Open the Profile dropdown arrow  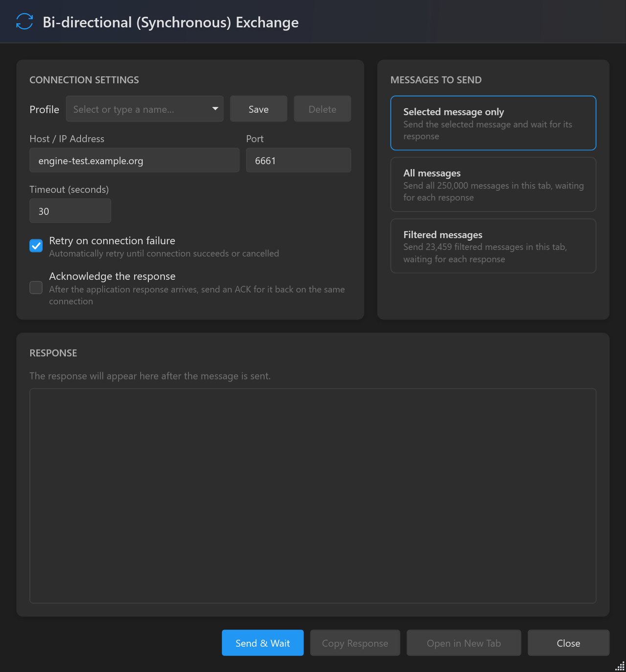coord(215,108)
